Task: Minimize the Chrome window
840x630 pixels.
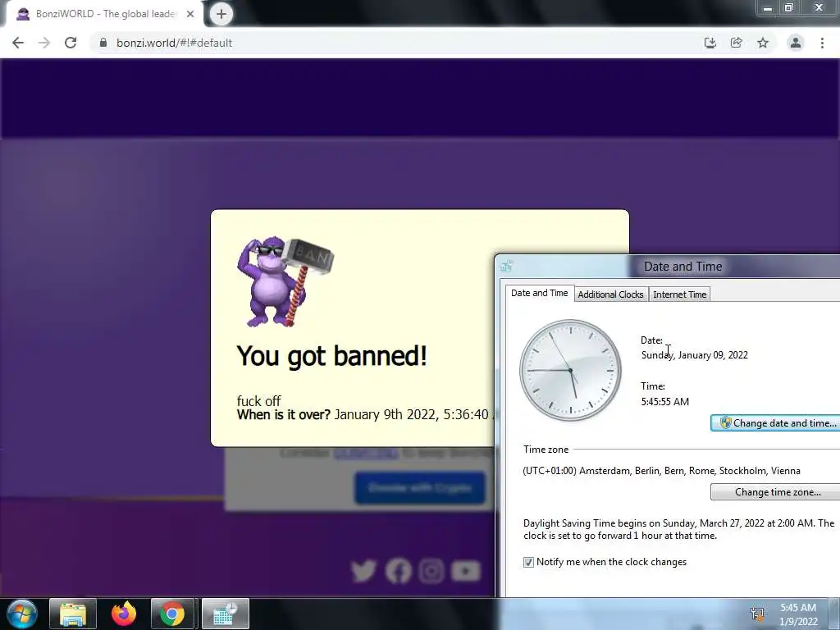Action: pyautogui.click(x=768, y=7)
